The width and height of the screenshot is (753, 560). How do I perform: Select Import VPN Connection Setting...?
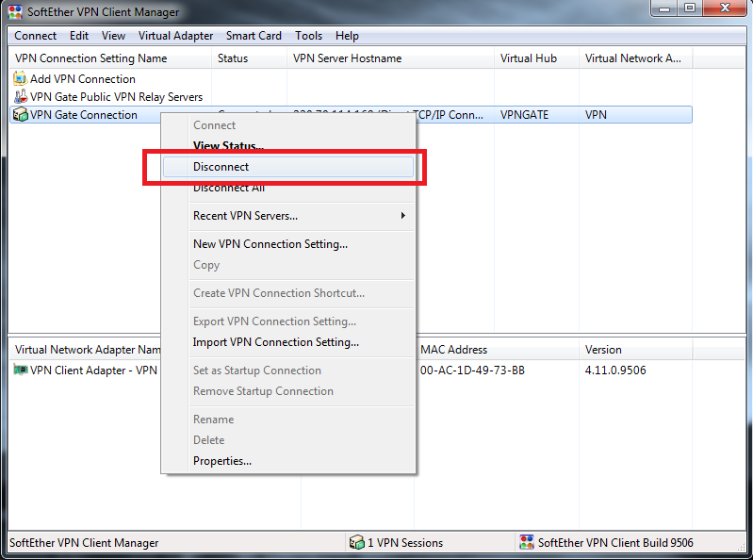pyautogui.click(x=288, y=342)
